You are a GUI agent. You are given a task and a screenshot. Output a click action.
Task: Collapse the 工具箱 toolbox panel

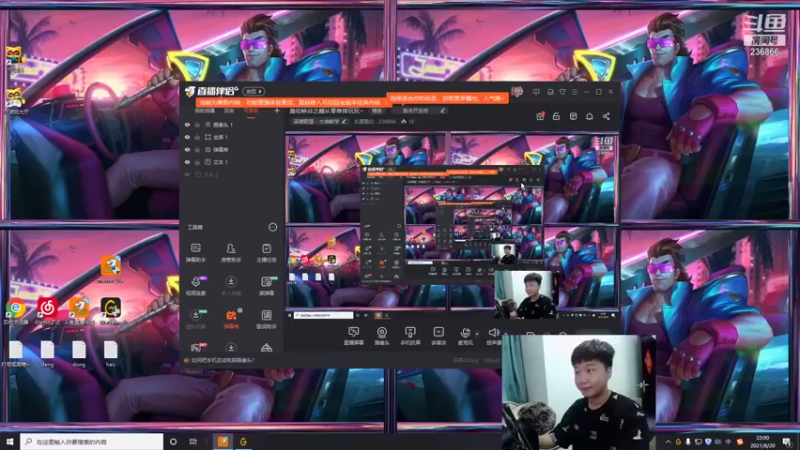pyautogui.click(x=272, y=227)
